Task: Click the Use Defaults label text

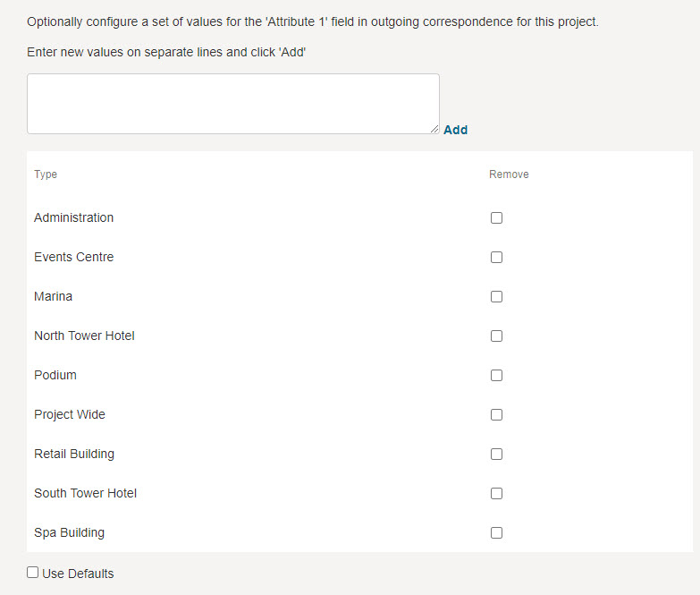Action: (x=78, y=574)
